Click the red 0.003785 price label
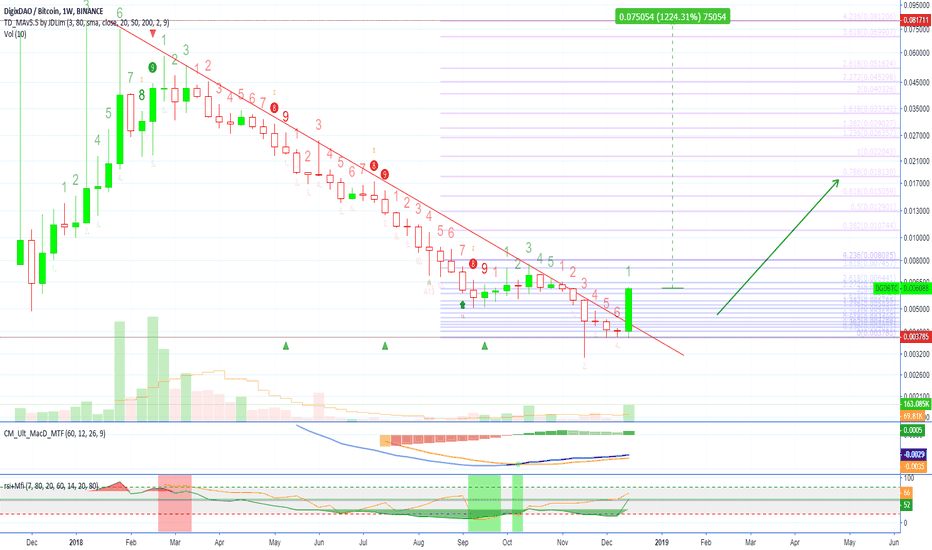The height and width of the screenshot is (550, 932). pos(916,337)
